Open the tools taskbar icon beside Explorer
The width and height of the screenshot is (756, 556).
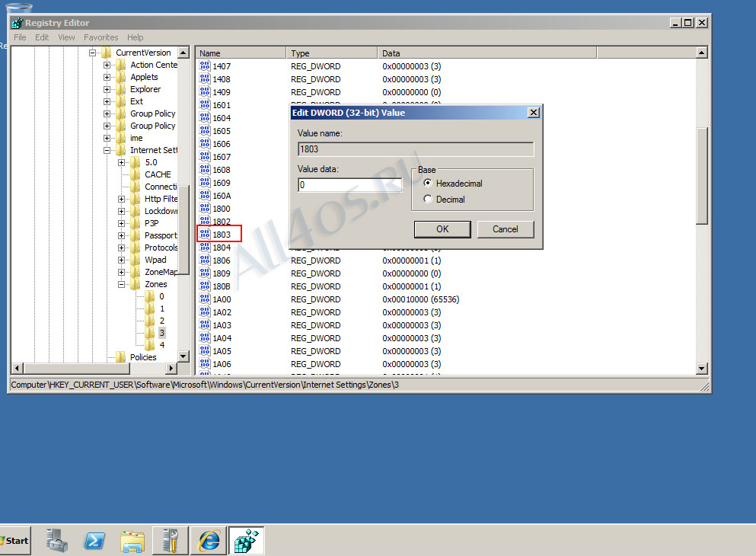(x=171, y=540)
